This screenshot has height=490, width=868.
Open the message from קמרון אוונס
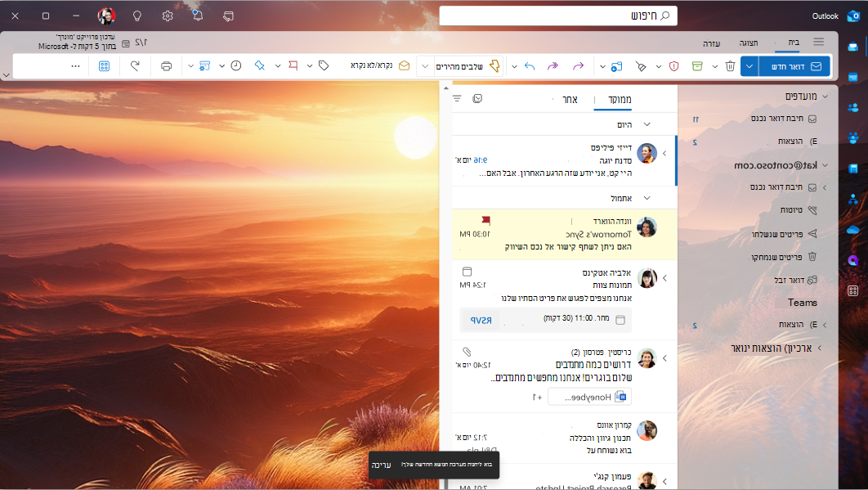coord(565,438)
